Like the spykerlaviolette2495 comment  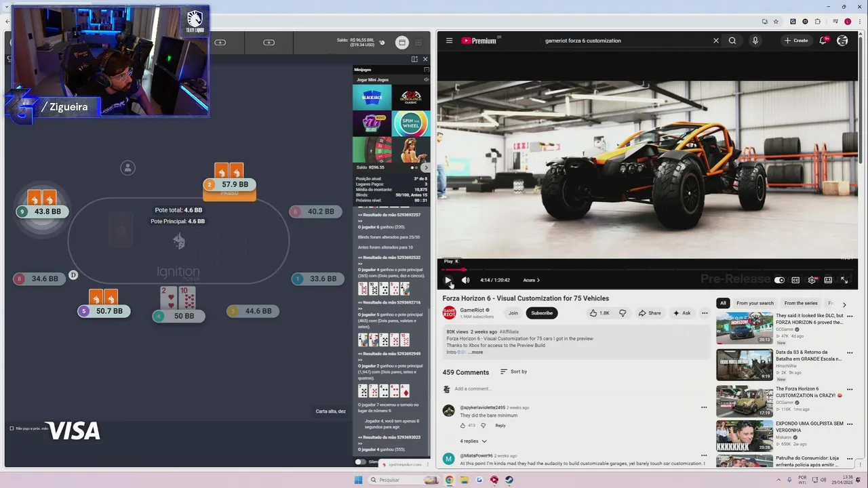pos(463,426)
